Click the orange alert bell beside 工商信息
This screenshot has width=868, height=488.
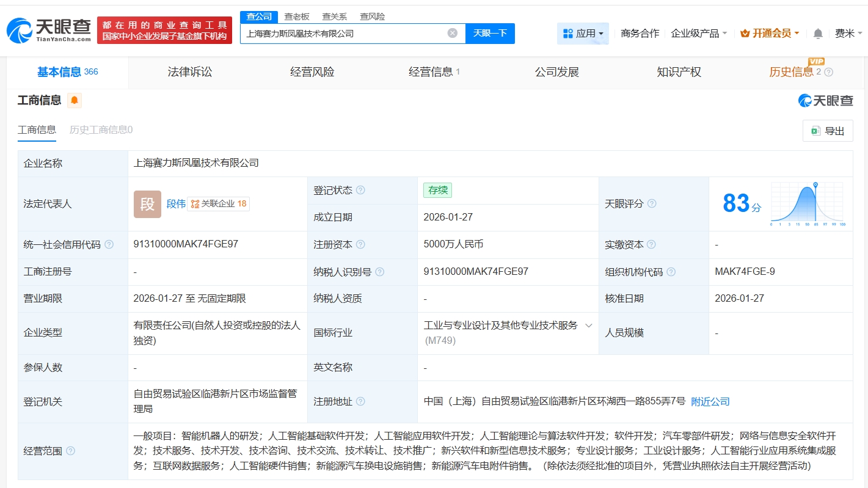(x=75, y=101)
